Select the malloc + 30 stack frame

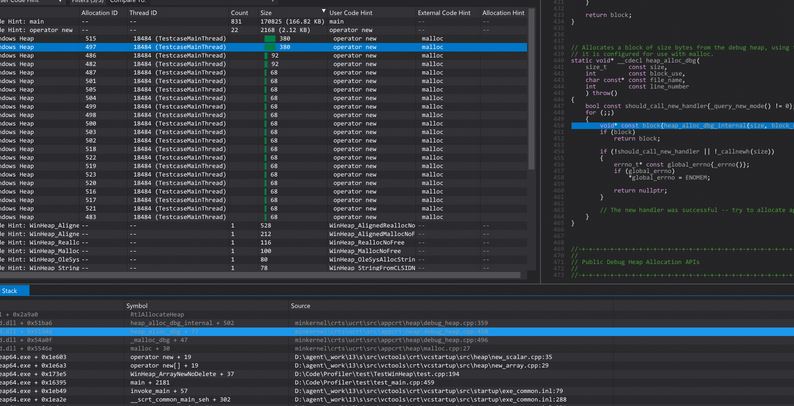click(x=397, y=348)
